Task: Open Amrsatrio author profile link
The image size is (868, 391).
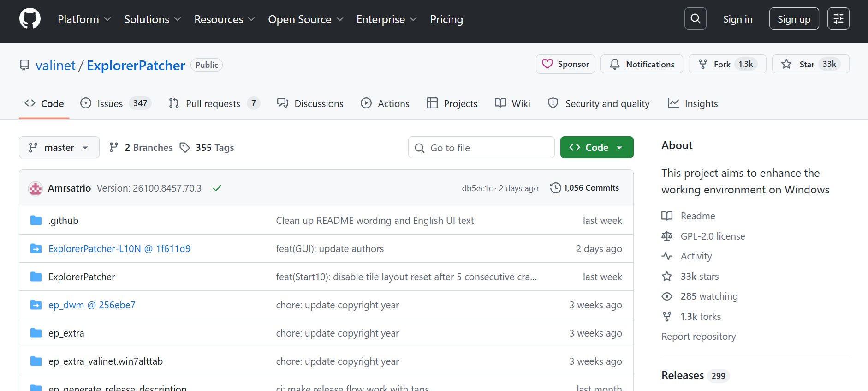Action: (69, 188)
